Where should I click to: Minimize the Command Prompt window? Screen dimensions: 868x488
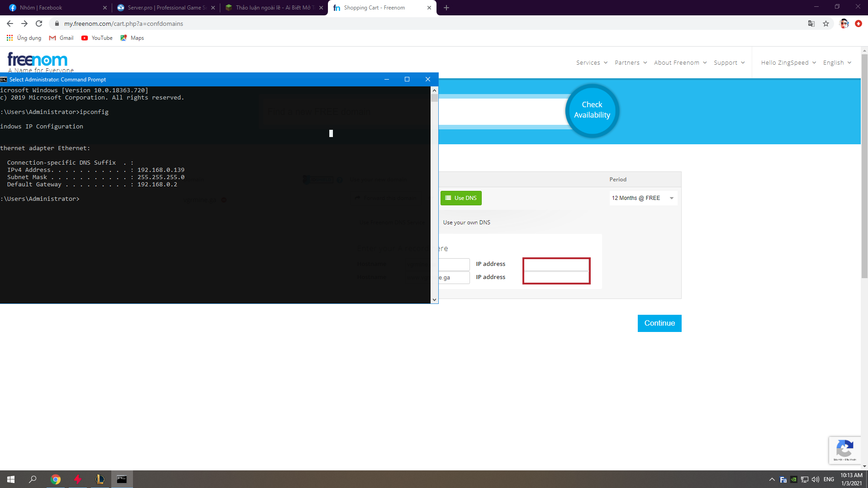387,79
